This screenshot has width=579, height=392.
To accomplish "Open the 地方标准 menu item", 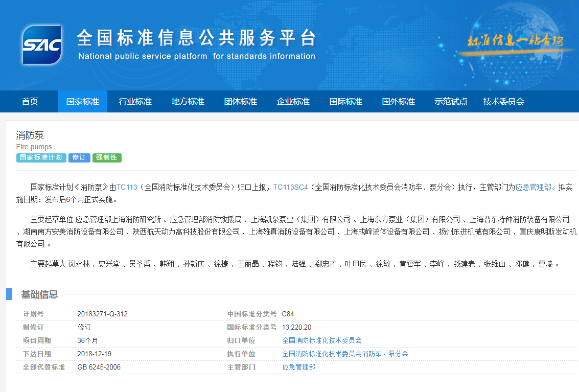I will pyautogui.click(x=188, y=101).
